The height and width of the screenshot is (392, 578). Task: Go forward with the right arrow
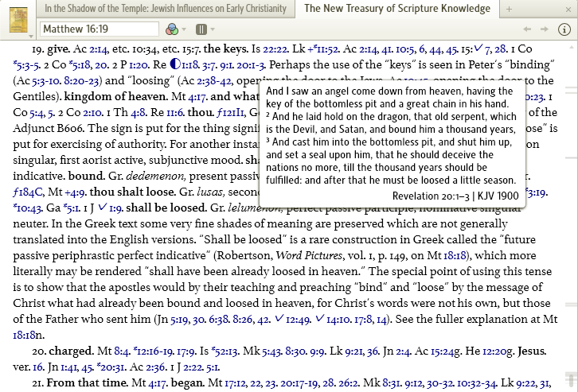click(544, 29)
